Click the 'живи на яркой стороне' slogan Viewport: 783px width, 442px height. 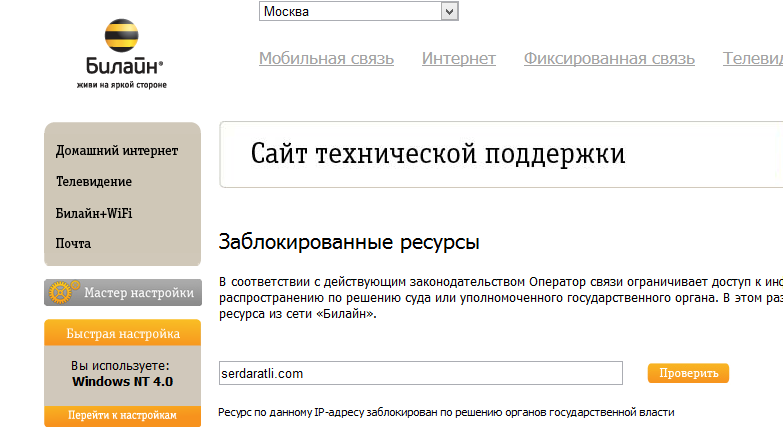pyautogui.click(x=121, y=85)
